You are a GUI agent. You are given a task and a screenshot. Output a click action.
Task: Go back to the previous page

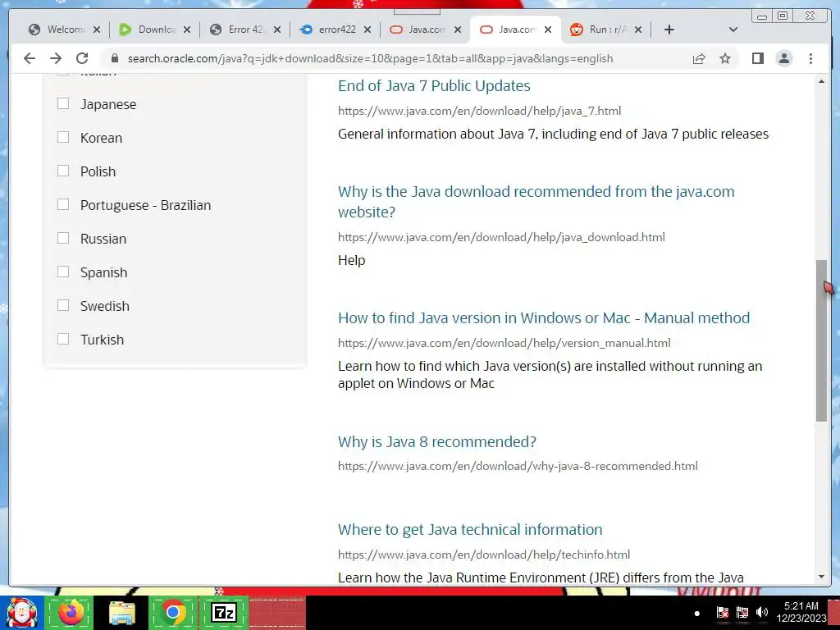click(30, 58)
